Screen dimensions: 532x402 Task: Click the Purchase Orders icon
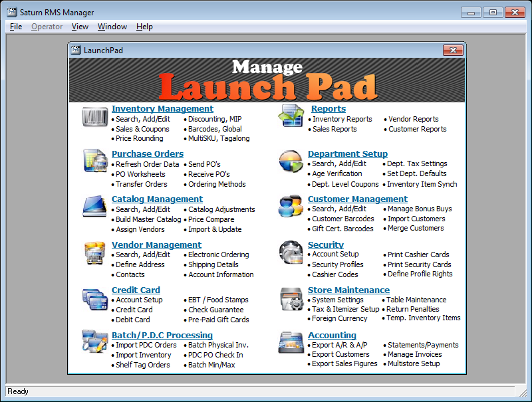coord(94,161)
